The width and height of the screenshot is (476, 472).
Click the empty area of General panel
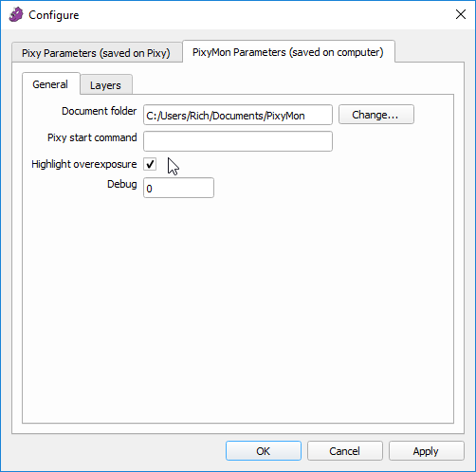[x=238, y=310]
